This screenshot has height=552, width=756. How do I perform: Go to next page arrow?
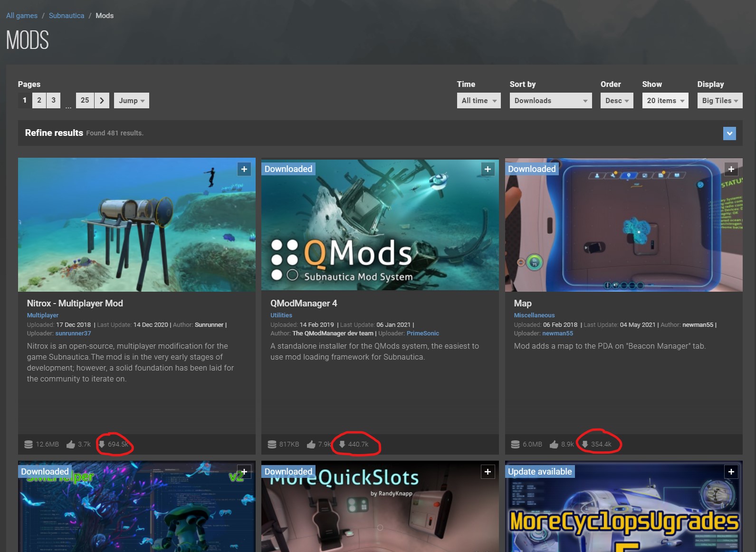pos(102,100)
